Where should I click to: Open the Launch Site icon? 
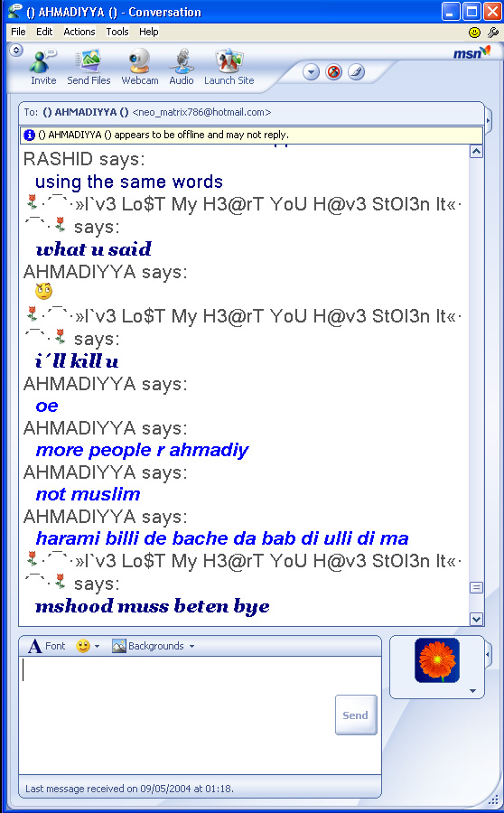click(x=229, y=66)
